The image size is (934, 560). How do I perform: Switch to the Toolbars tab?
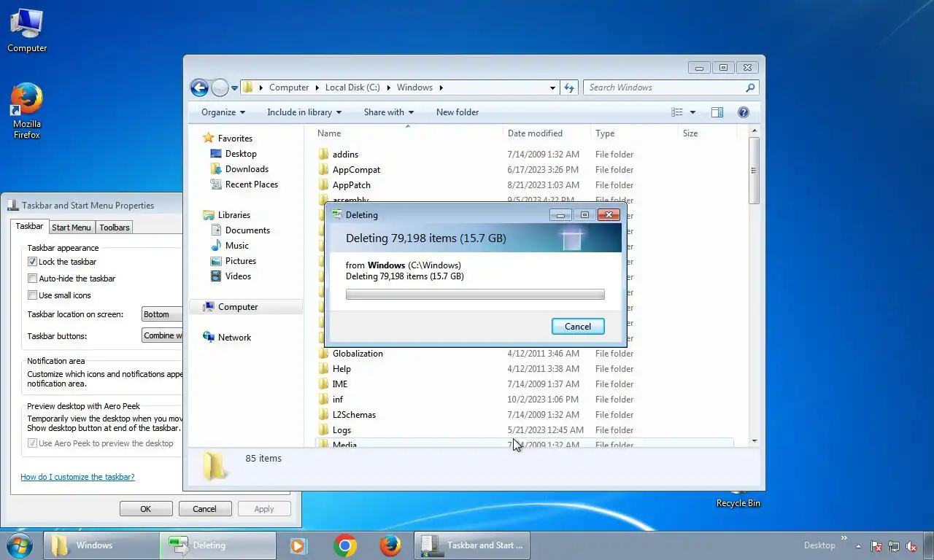(x=115, y=227)
